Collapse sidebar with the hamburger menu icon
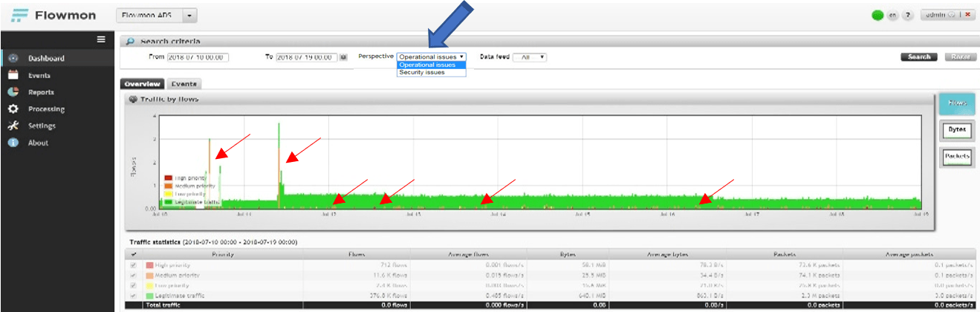Viewport: 980px width, 312px height. 102,39
